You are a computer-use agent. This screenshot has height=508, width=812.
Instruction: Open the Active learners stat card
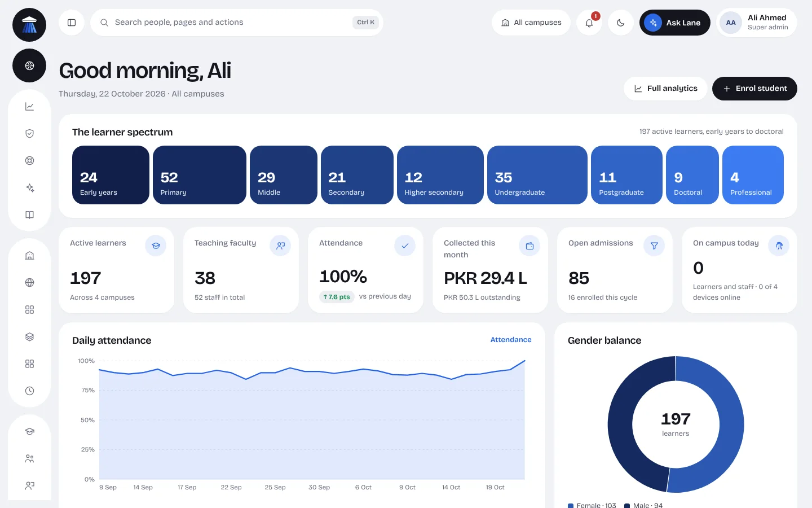pos(116,270)
